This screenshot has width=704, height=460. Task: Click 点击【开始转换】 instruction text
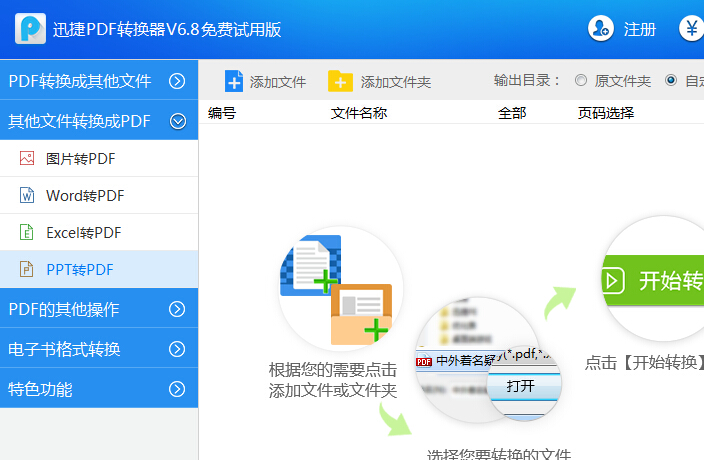click(x=644, y=362)
